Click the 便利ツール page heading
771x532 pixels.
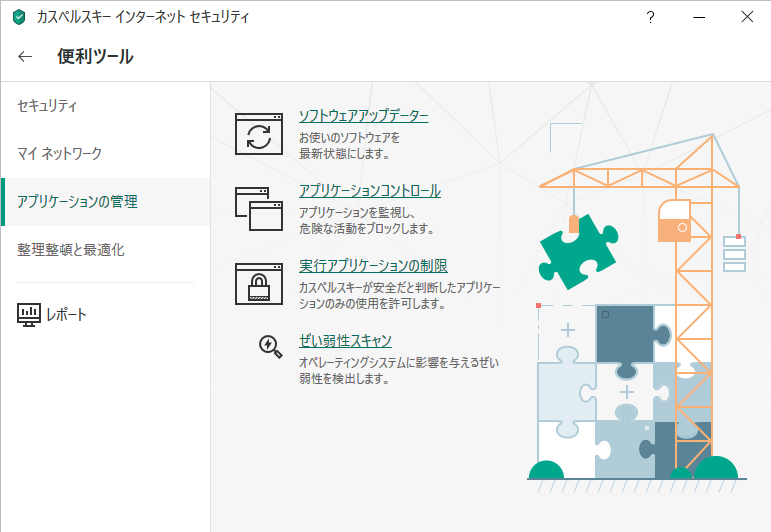95,57
